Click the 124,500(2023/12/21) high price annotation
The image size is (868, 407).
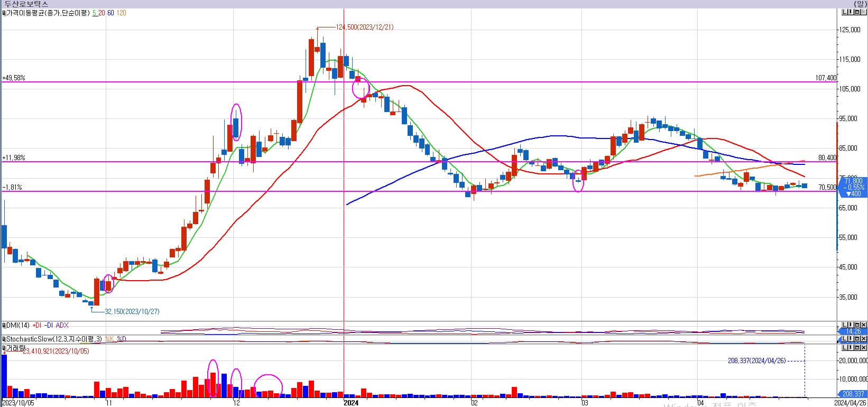(x=365, y=27)
